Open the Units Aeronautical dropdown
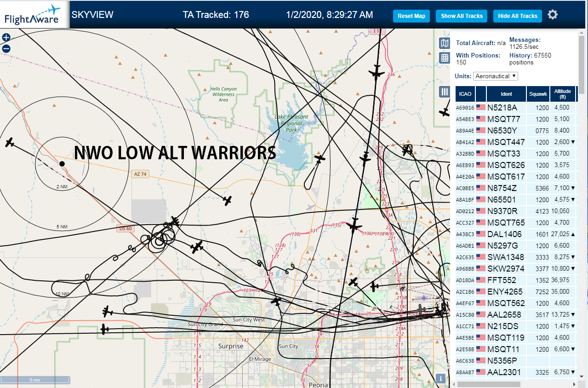The height and width of the screenshot is (388, 588). pos(496,76)
